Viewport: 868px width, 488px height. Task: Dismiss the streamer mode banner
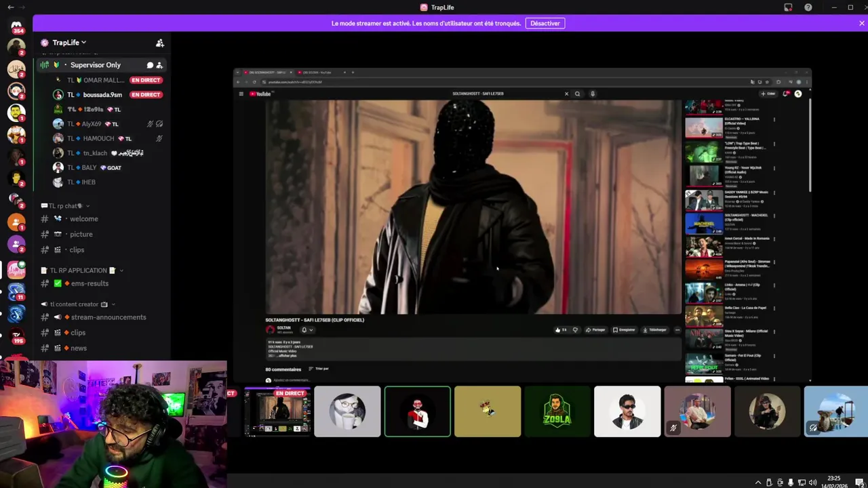point(862,23)
